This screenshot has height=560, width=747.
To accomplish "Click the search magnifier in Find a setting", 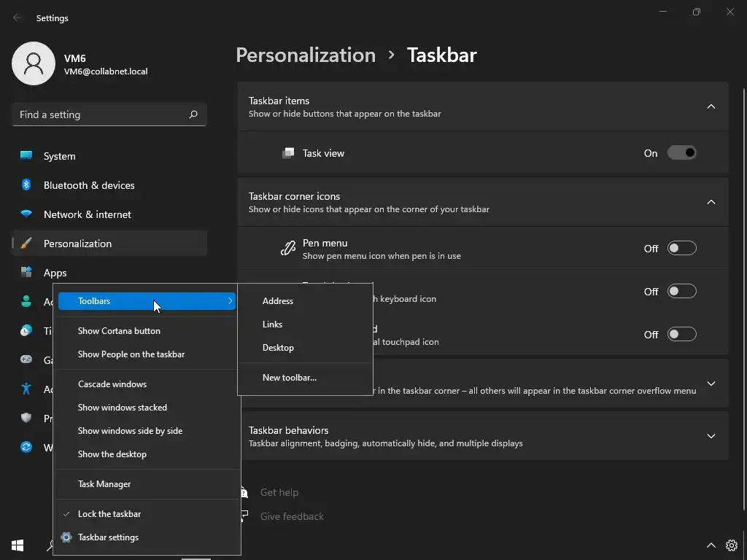I will coord(193,114).
